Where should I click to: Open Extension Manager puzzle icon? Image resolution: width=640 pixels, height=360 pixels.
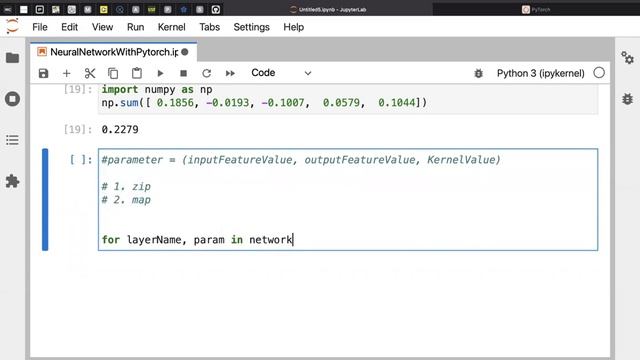pos(12,181)
